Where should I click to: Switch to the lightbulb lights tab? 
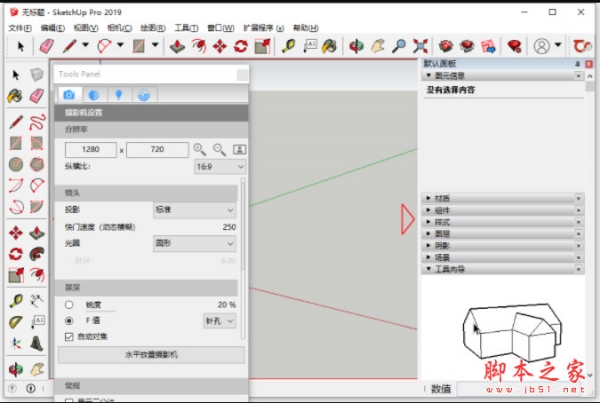point(119,95)
